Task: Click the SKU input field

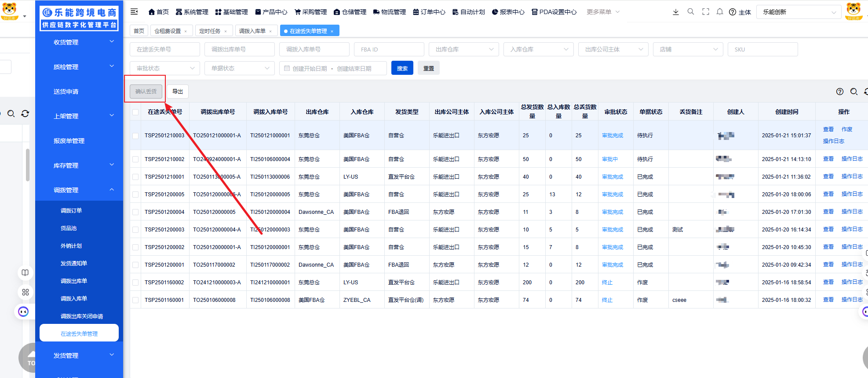Action: coord(763,49)
